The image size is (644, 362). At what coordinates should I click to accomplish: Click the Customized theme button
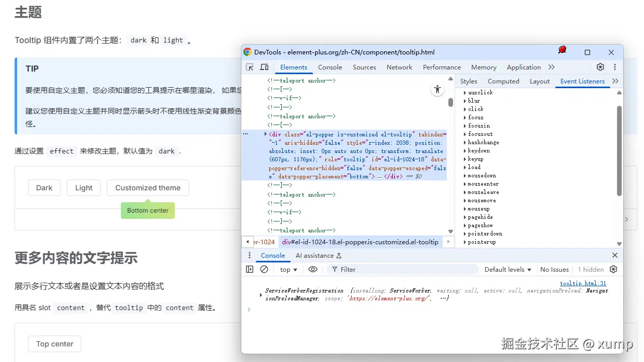pos(148,188)
